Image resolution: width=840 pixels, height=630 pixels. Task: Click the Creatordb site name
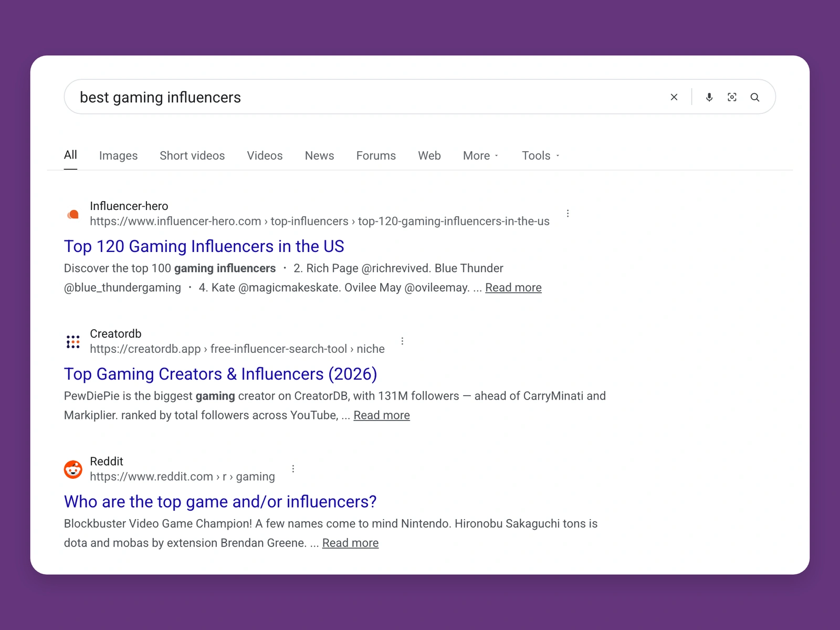[115, 333]
